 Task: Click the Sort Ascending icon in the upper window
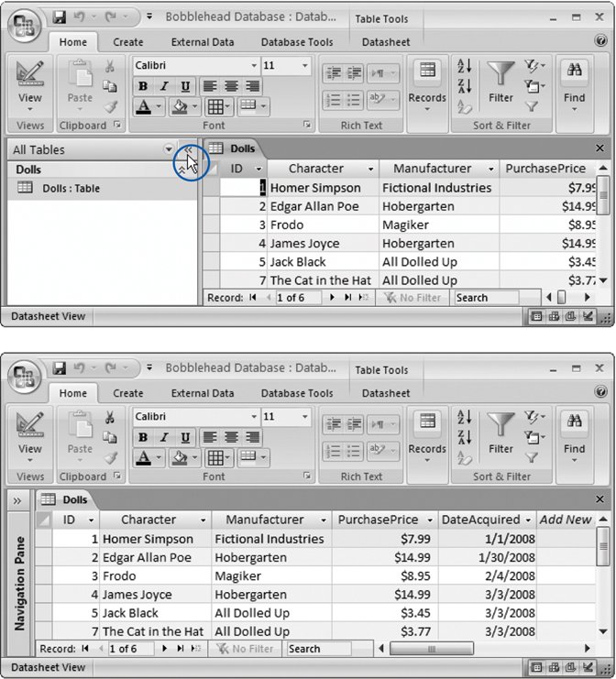(464, 65)
